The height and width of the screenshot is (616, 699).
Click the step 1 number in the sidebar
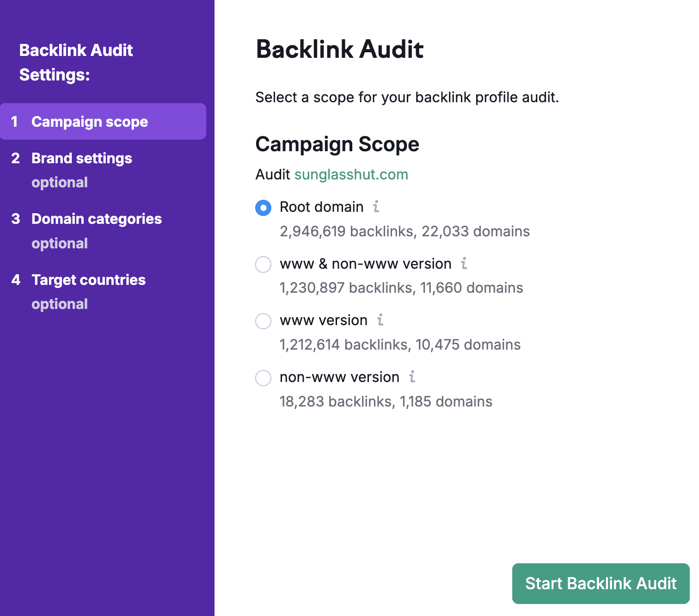tap(14, 122)
